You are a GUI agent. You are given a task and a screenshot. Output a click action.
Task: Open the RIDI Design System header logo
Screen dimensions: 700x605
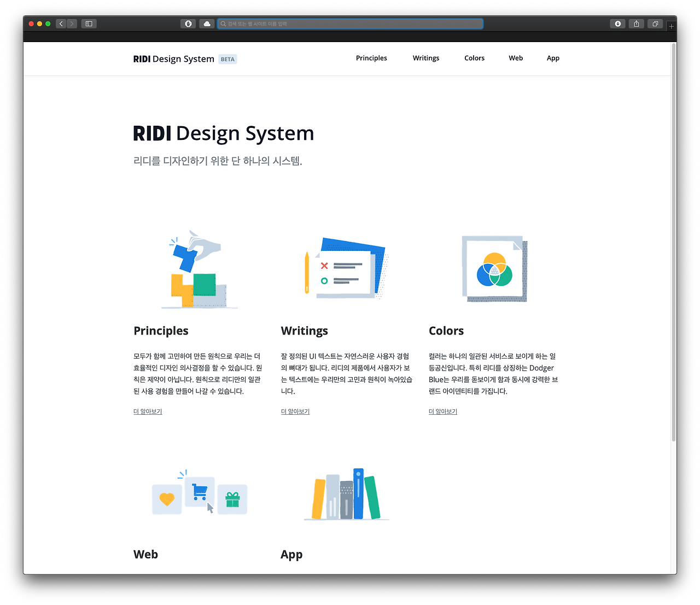(174, 59)
